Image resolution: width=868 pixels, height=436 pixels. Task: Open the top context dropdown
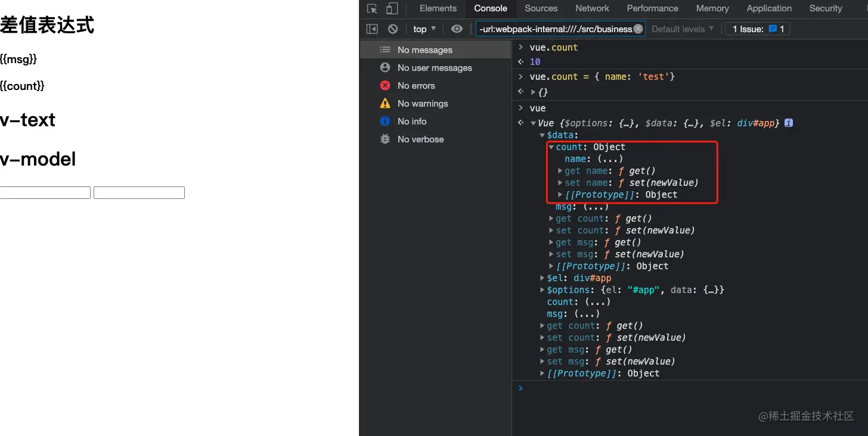coord(424,29)
